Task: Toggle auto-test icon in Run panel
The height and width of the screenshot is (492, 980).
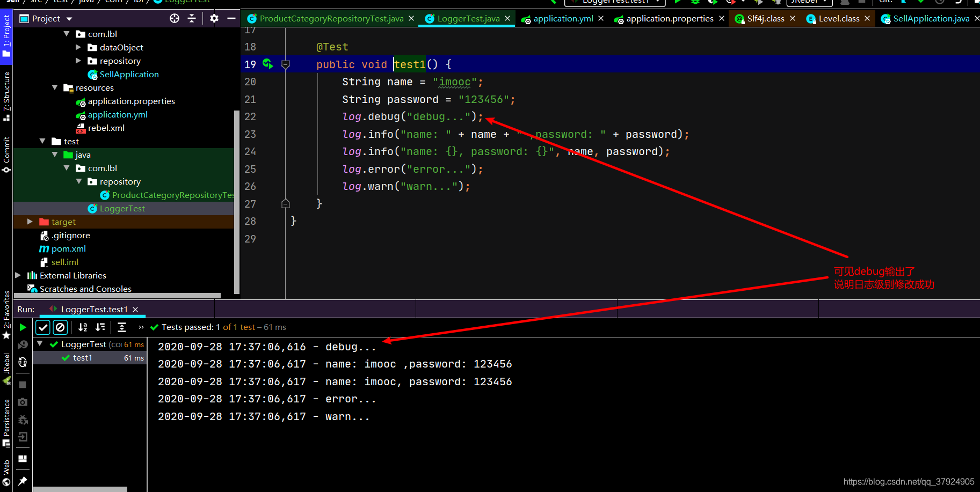Action: [23, 362]
